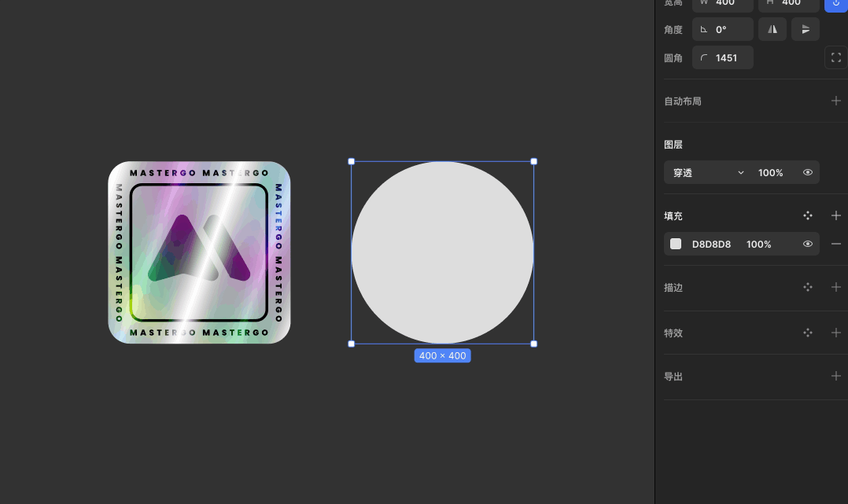This screenshot has height=504, width=848.
Task: Click the rotation angle field 0°
Action: 722,29
